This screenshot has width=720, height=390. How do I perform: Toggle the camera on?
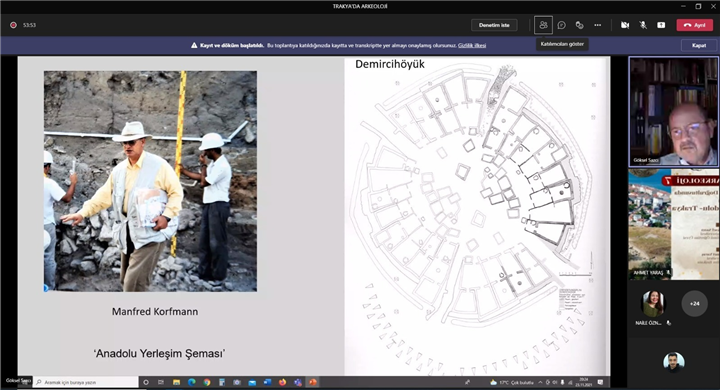(625, 25)
